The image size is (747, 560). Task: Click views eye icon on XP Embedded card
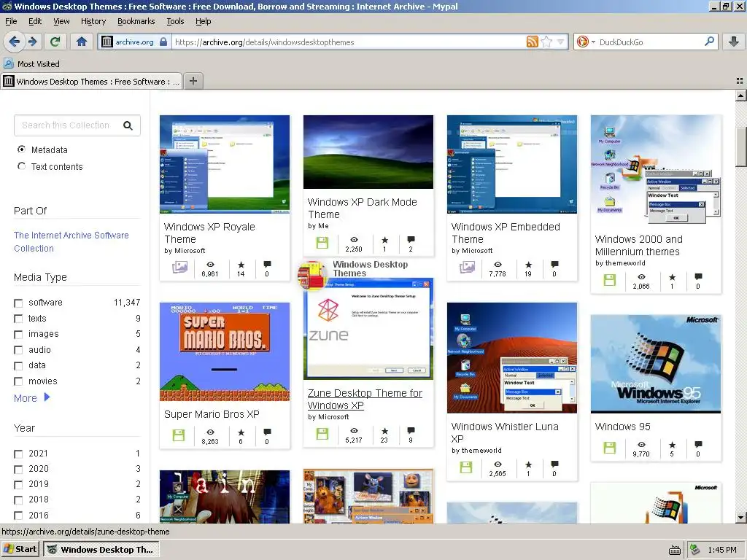(x=498, y=264)
